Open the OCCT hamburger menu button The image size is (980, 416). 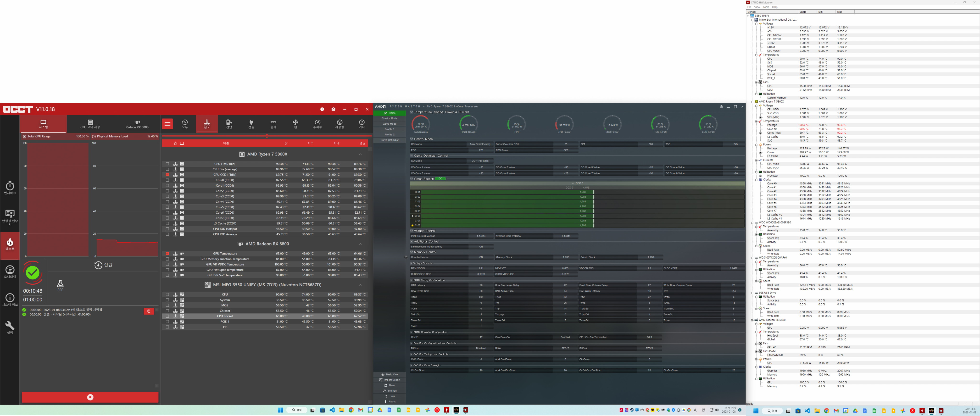click(x=167, y=124)
